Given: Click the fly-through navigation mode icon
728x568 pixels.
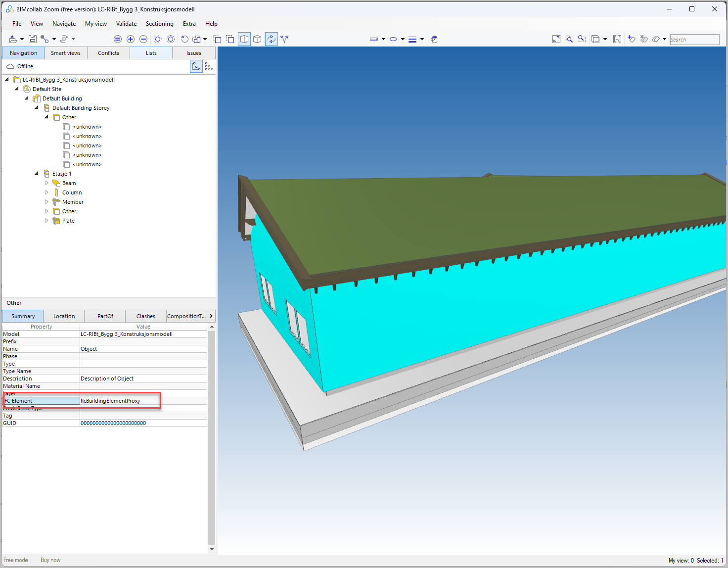Looking at the screenshot, I should 284,39.
